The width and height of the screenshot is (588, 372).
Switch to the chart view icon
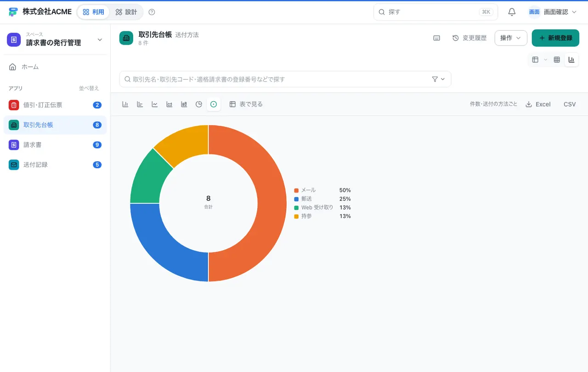[x=571, y=60]
